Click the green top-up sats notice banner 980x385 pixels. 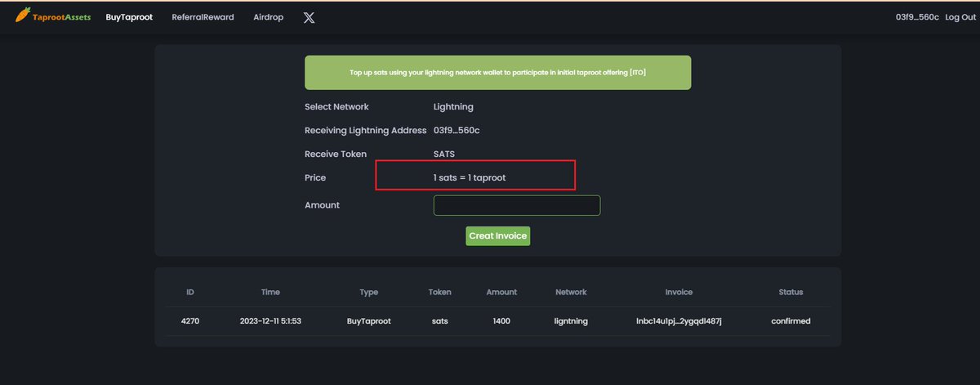tap(498, 73)
